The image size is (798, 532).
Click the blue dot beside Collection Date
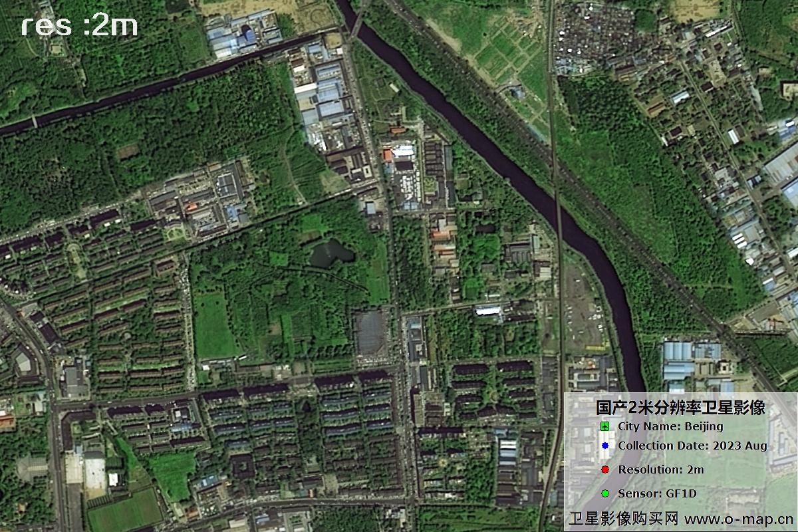pyautogui.click(x=604, y=446)
